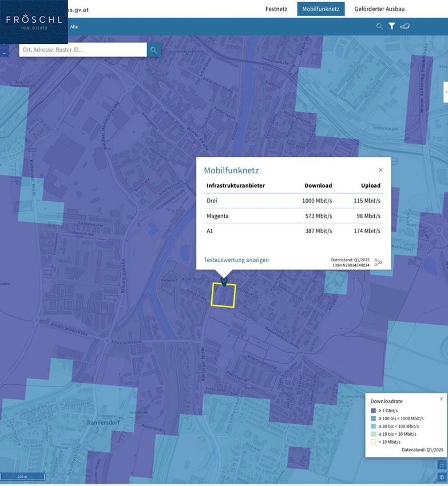Click the ≥ 30 bis < 100 Mbit/s swatch

(x=374, y=426)
